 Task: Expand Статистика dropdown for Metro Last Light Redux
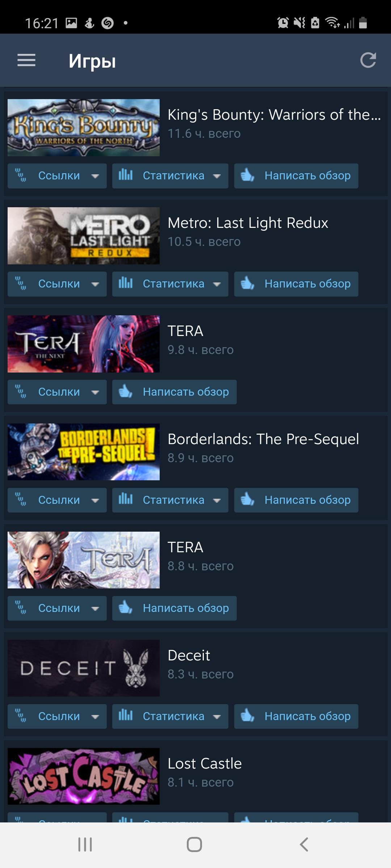point(170,284)
